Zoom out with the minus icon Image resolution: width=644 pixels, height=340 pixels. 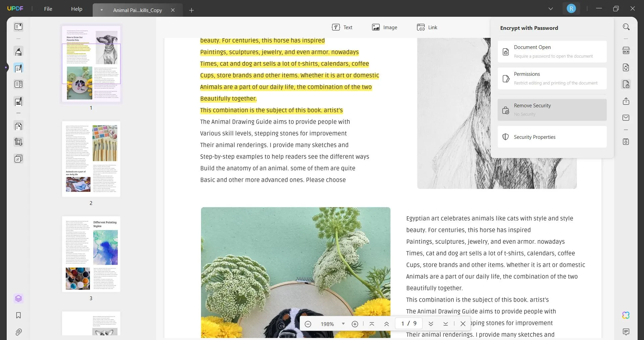[308, 324]
